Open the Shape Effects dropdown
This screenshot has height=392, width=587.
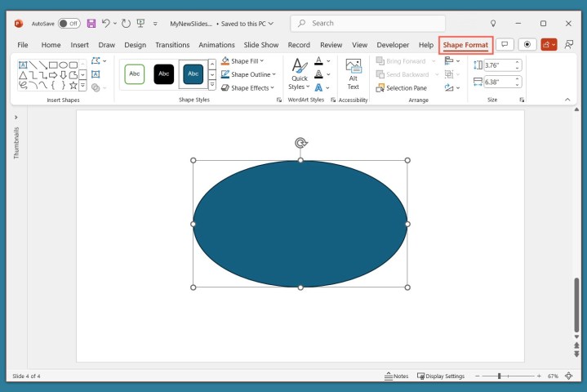[x=250, y=87]
